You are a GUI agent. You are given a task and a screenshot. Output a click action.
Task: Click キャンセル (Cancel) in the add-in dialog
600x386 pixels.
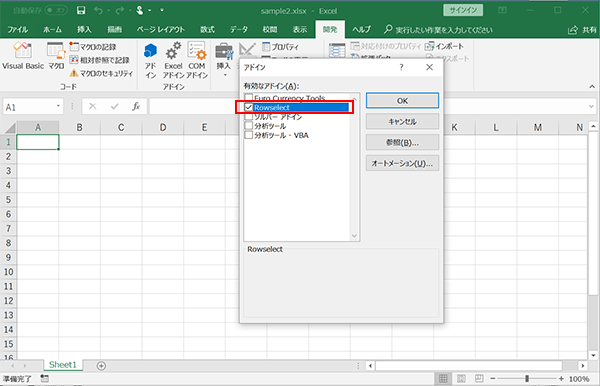(402, 122)
